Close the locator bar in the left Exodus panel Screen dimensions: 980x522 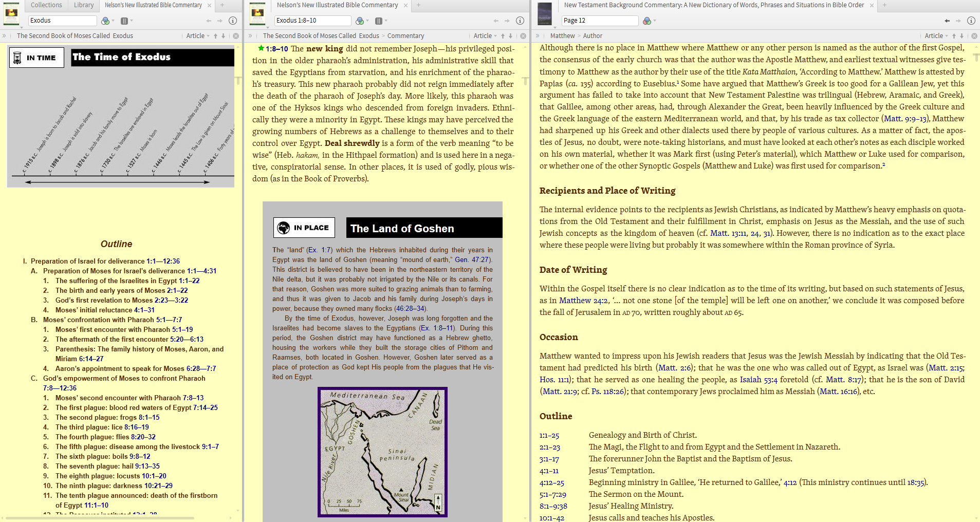236,36
